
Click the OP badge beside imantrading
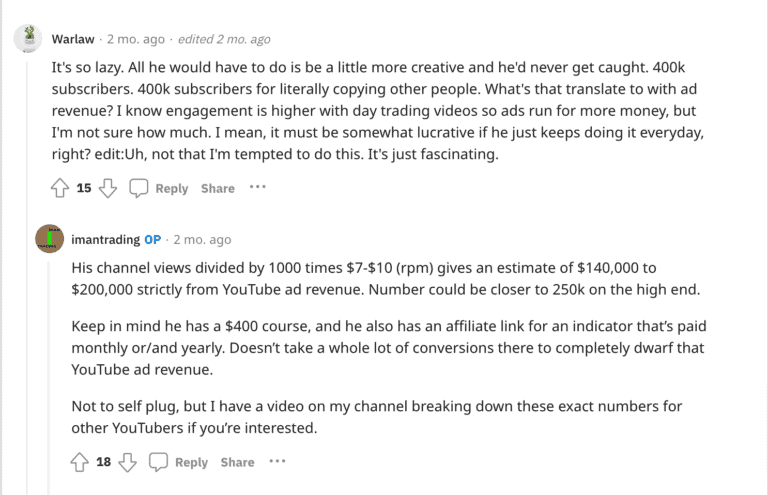153,240
